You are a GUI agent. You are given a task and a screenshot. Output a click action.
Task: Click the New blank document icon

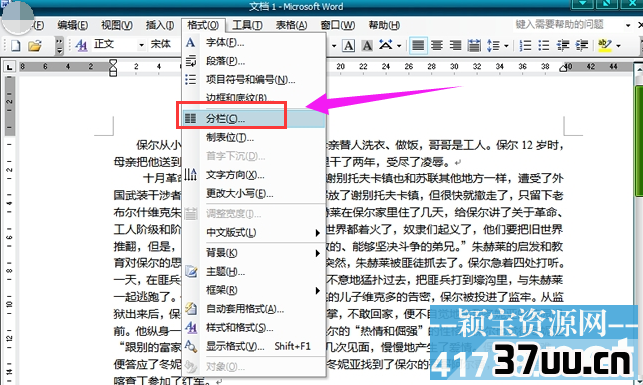16,45
